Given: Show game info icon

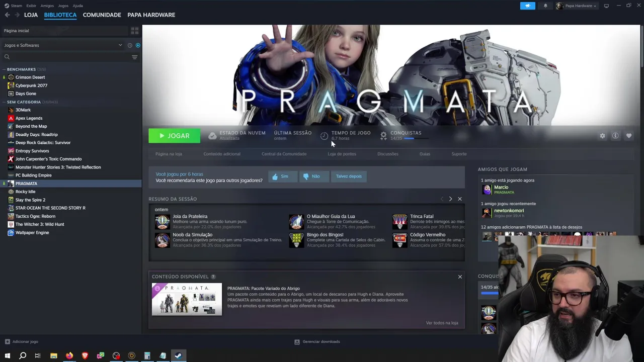Looking at the screenshot, I should (x=615, y=136).
